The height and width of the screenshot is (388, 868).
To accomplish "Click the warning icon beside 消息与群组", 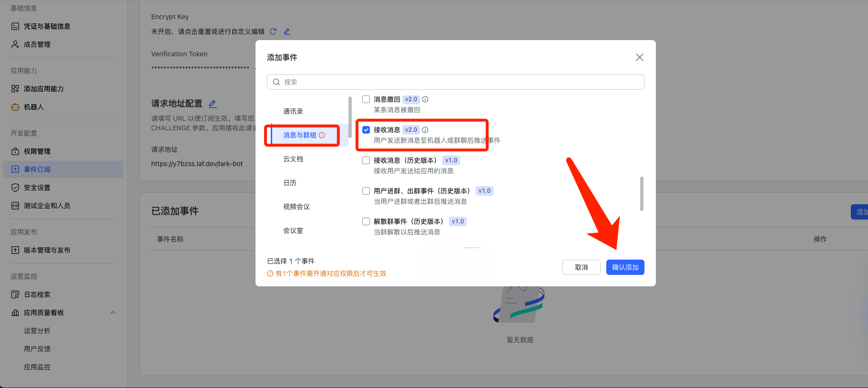I will (322, 135).
